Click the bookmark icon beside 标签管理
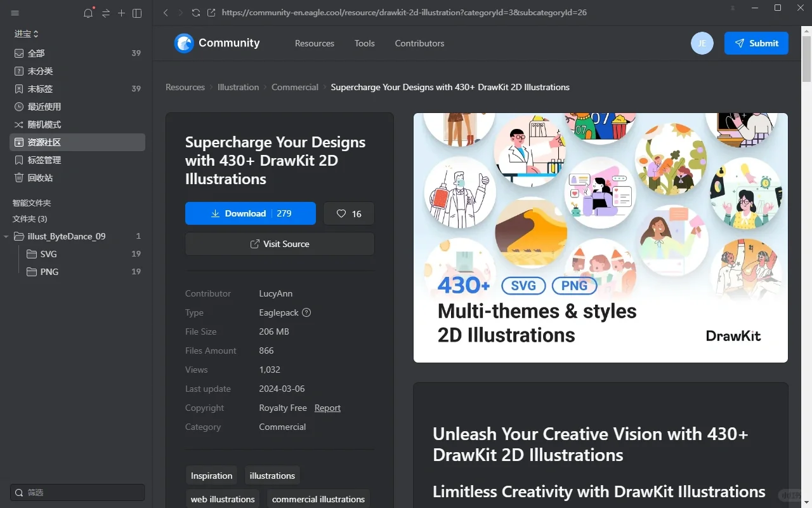812x508 pixels. point(19,160)
